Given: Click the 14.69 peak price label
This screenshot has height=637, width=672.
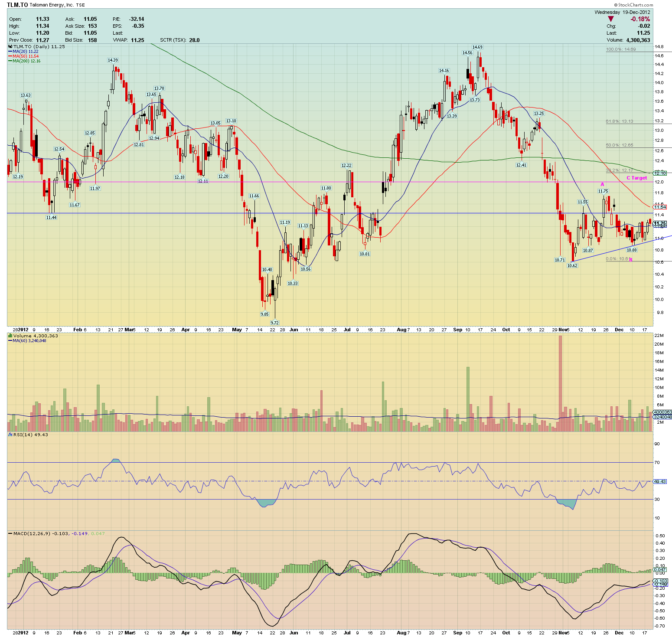Looking at the screenshot, I should coord(477,47).
